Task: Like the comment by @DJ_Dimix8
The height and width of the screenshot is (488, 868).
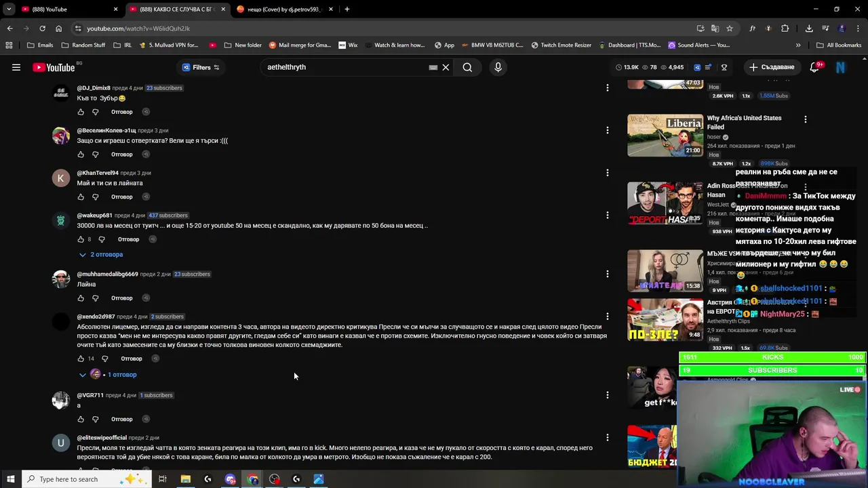Action: click(x=81, y=112)
